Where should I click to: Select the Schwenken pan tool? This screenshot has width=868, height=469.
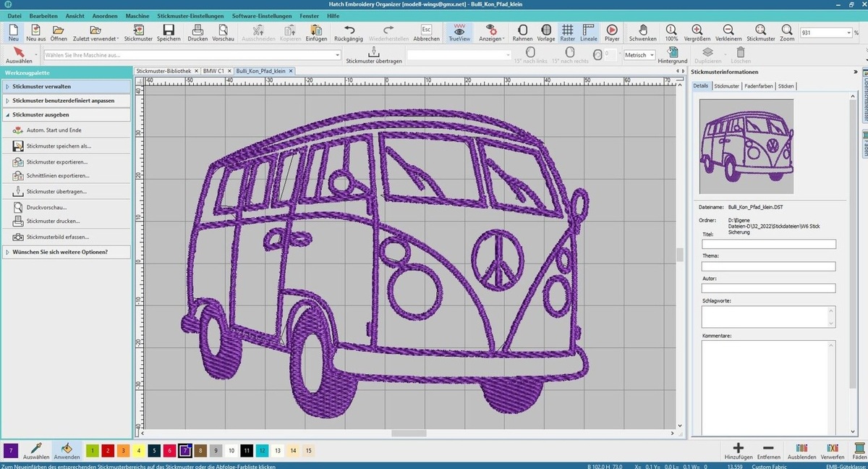point(642,33)
